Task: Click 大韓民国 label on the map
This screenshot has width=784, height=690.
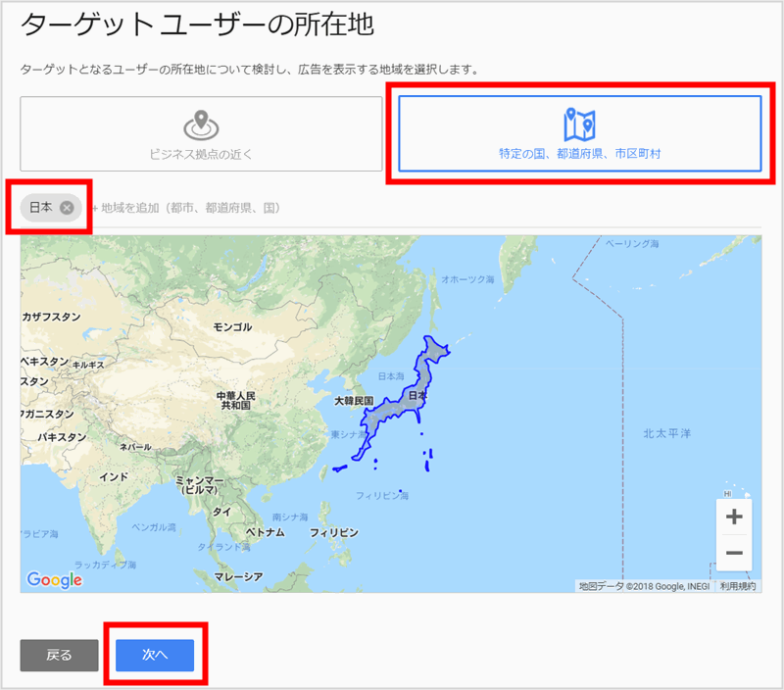Action: tap(354, 401)
